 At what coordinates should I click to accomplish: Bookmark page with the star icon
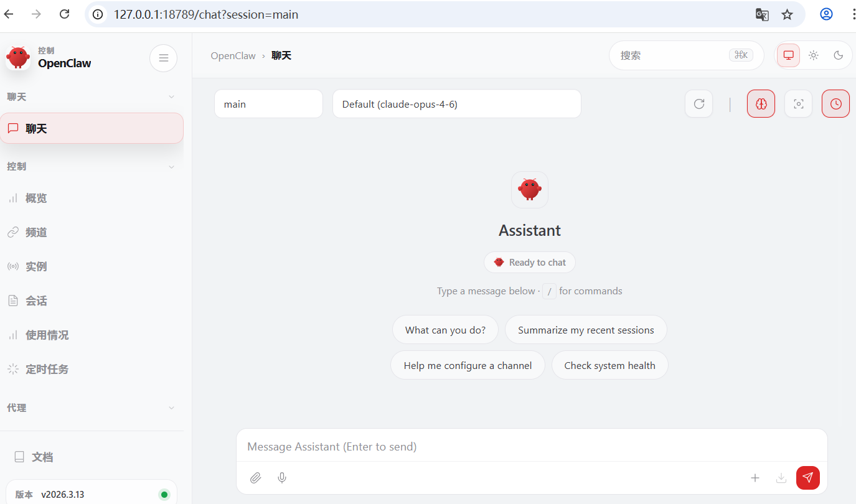click(x=787, y=14)
